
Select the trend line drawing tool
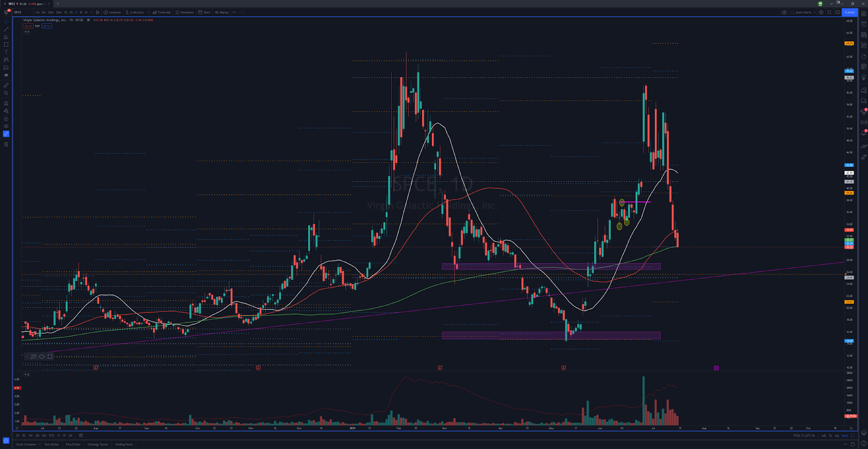[6, 30]
